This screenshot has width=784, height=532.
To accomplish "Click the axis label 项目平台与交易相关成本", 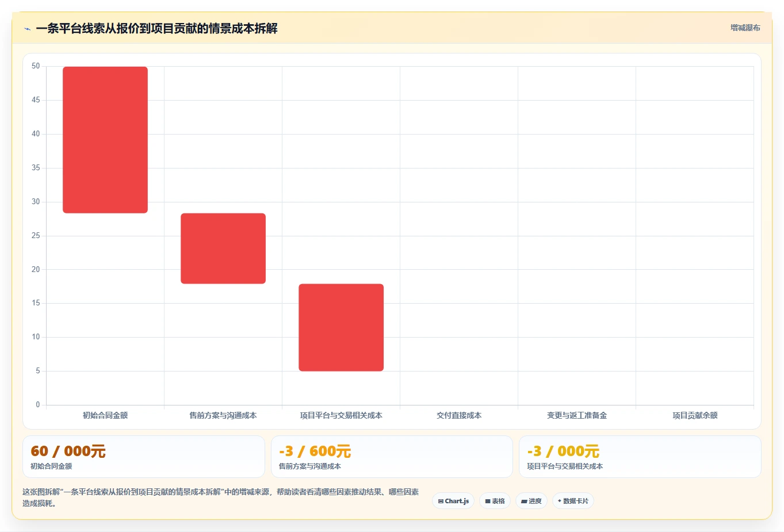I will tap(341, 415).
